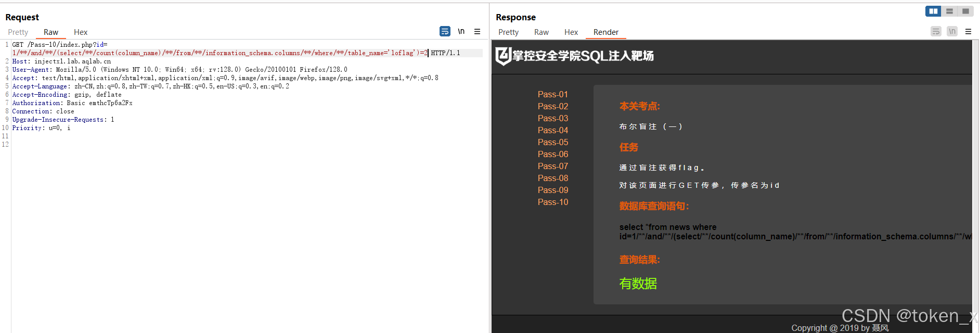The height and width of the screenshot is (333, 980).
Task: Click the User-Agent header line
Action: 180,70
